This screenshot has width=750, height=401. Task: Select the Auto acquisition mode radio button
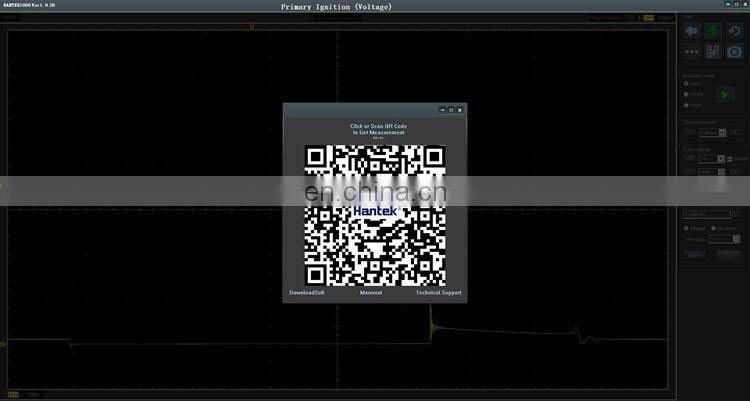point(686,83)
